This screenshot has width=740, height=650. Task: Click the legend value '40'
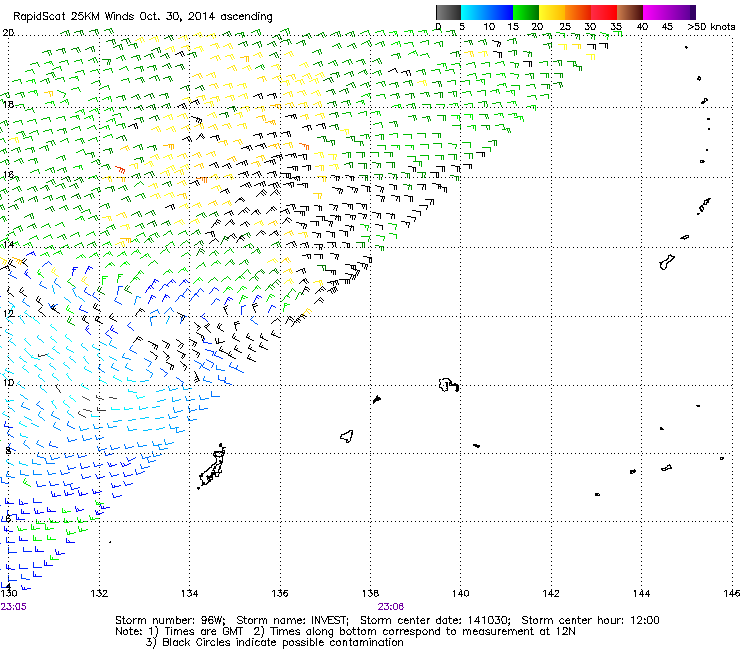pos(642,27)
